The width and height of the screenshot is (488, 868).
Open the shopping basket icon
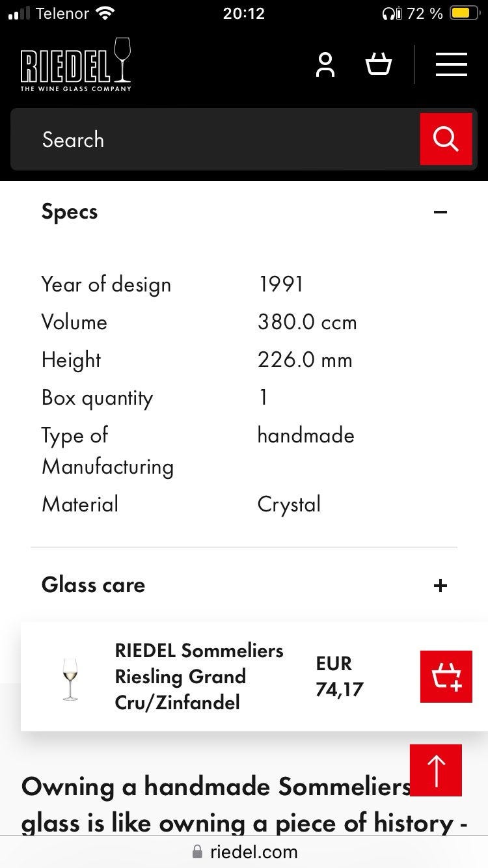point(379,65)
